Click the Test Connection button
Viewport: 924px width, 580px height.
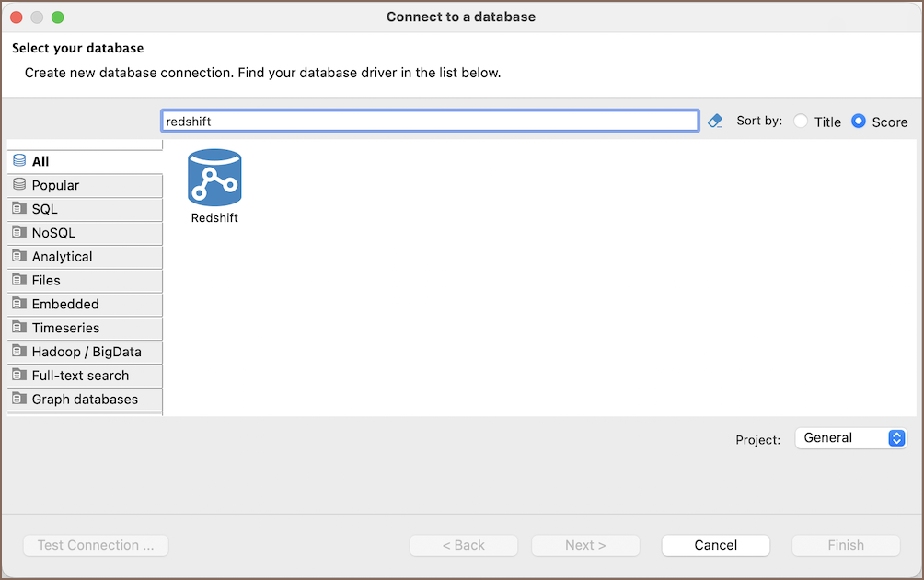[x=96, y=545]
